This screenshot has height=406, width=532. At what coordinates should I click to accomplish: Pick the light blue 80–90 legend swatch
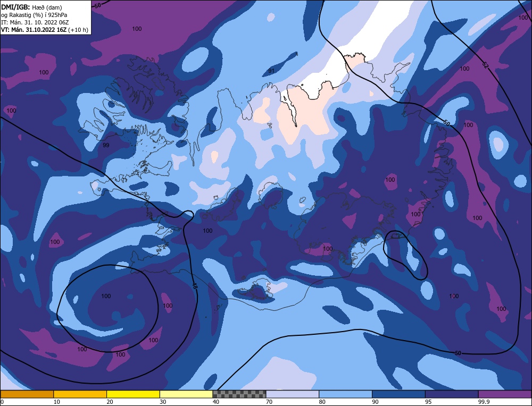[x=345, y=394]
